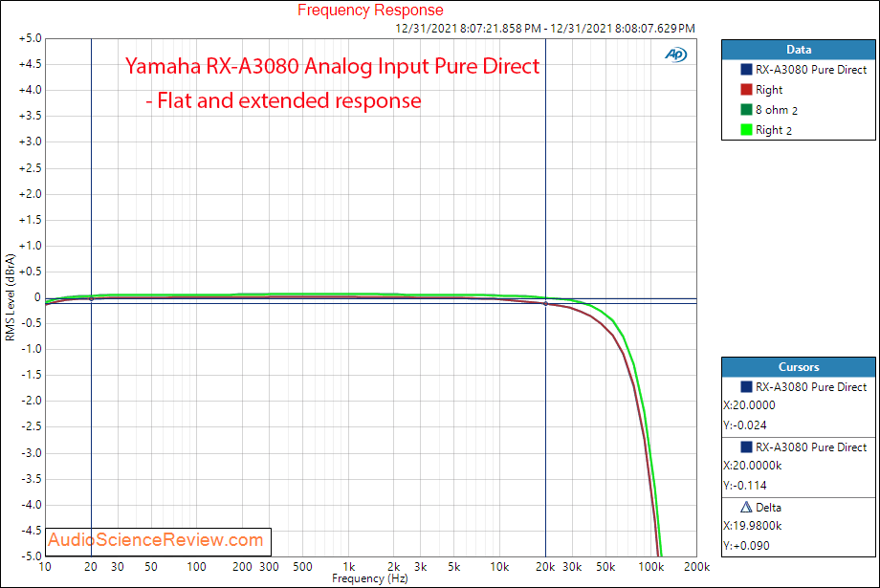Click the "5k" tick on the frequency axis
Image resolution: width=880 pixels, height=588 pixels.
coord(454,567)
